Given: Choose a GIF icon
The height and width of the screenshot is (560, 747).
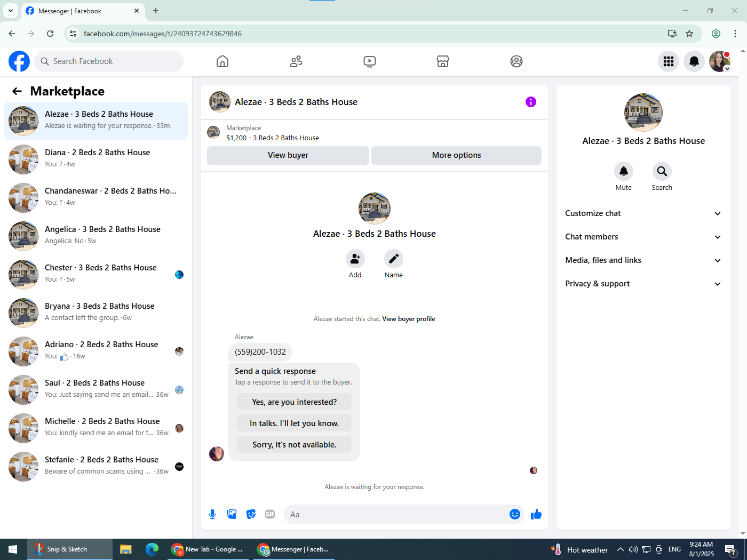Looking at the screenshot, I should coord(270,514).
